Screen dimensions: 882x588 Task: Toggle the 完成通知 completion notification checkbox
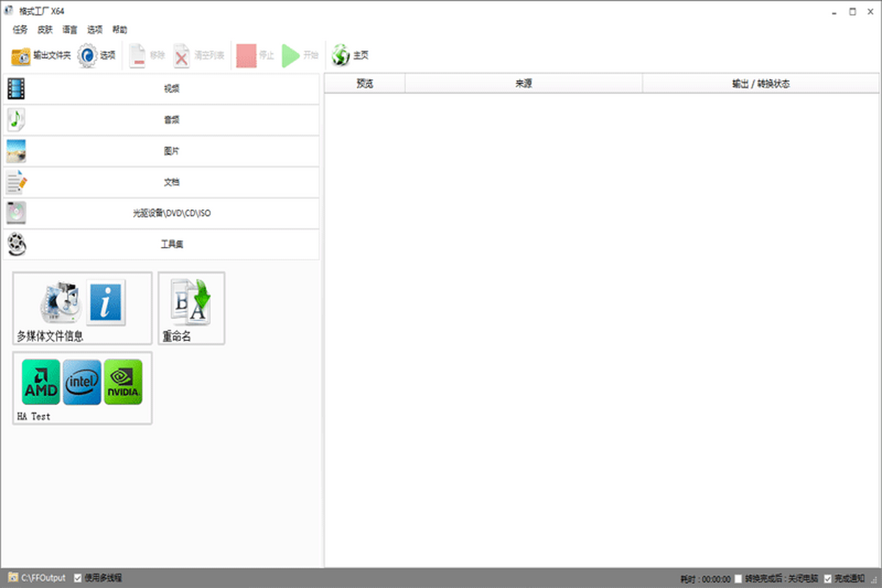click(828, 579)
